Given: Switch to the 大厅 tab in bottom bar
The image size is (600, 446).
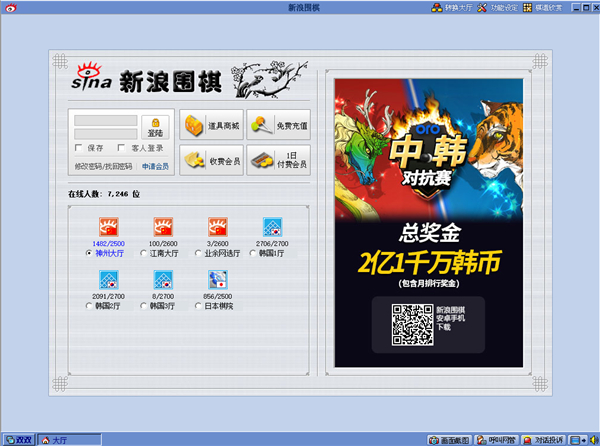Looking at the screenshot, I should coord(70,440).
